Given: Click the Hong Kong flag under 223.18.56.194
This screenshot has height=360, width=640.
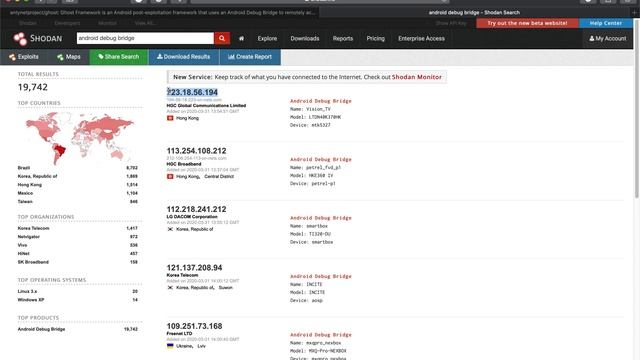Looking at the screenshot, I should [x=170, y=118].
